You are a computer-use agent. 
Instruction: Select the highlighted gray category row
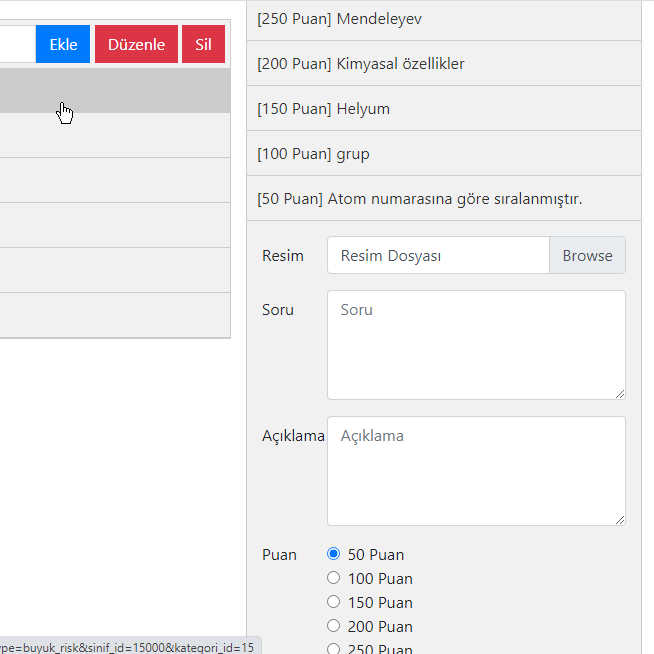(x=115, y=90)
